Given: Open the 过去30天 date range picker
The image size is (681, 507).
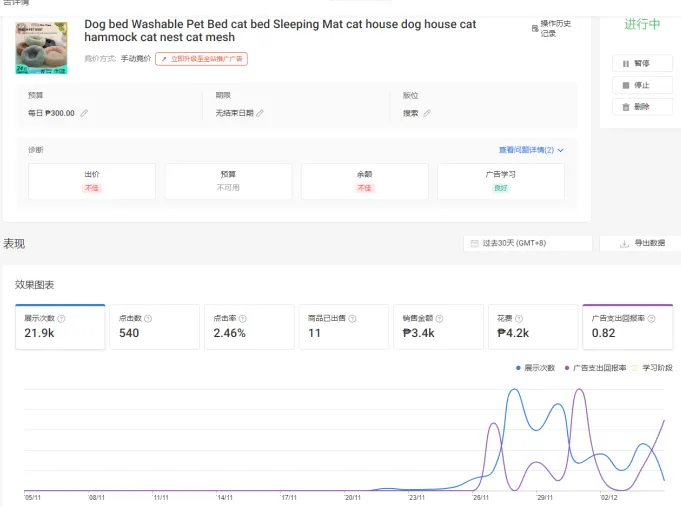Looking at the screenshot, I should click(x=528, y=243).
